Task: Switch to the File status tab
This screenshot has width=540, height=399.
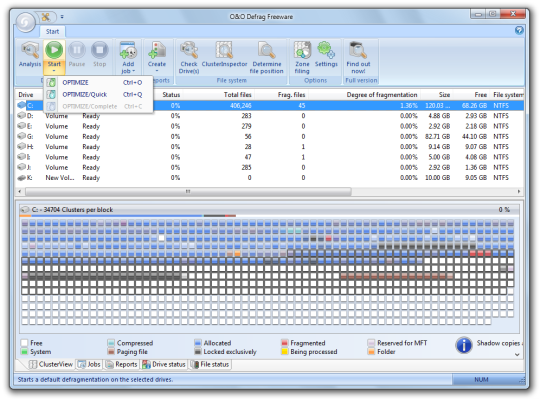Action: [x=210, y=364]
